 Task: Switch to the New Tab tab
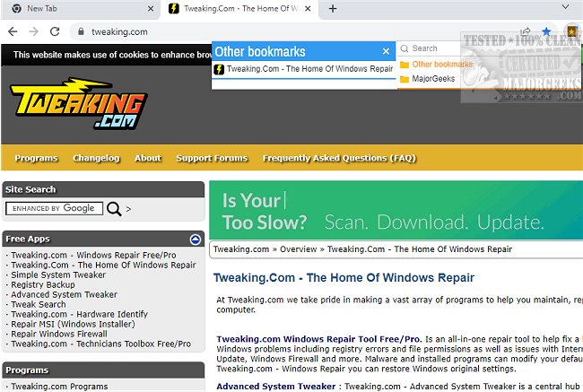(x=82, y=9)
